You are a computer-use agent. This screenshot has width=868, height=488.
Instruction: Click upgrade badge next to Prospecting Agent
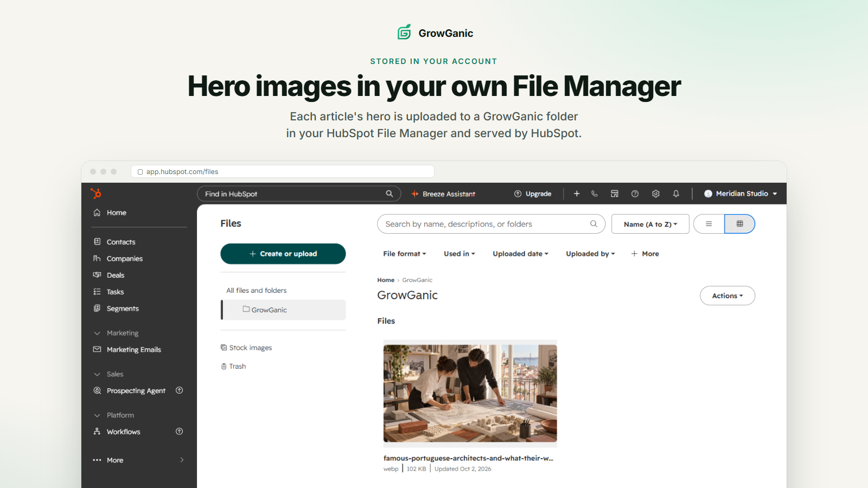click(180, 390)
